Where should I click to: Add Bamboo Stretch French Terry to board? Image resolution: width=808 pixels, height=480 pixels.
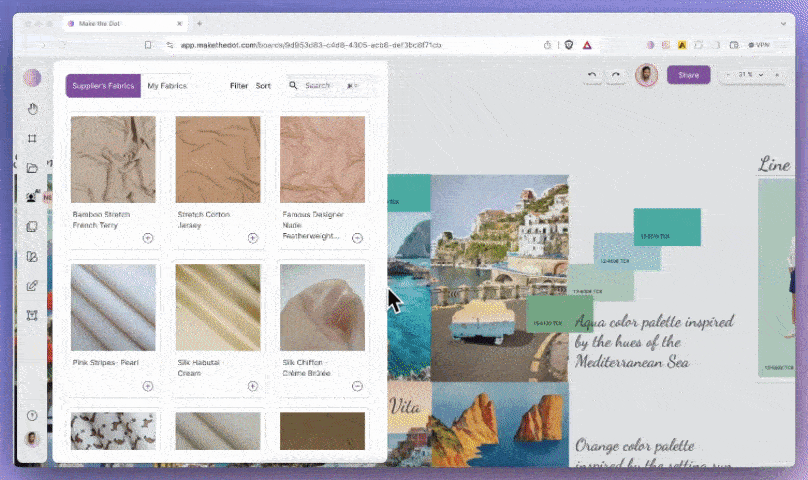pyautogui.click(x=148, y=238)
